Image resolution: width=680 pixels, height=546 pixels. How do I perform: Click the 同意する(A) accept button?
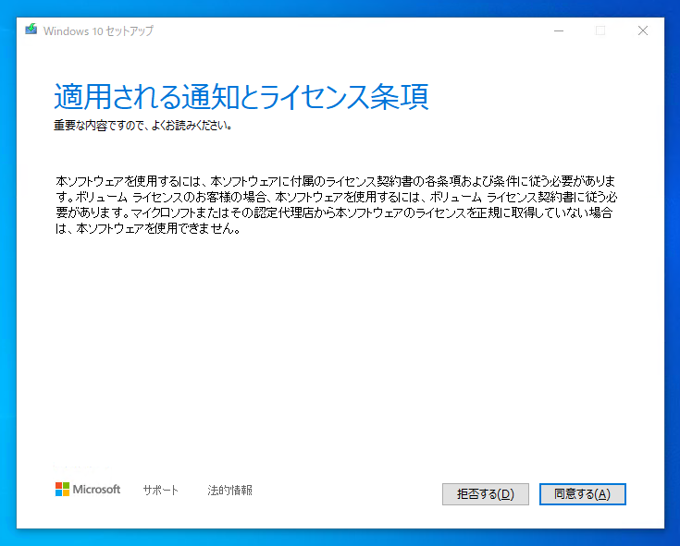click(582, 494)
